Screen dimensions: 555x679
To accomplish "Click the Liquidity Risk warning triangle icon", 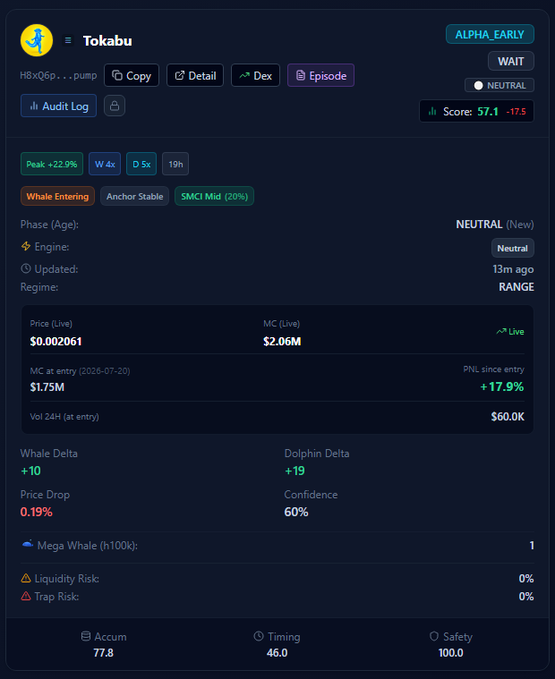I will (26, 578).
